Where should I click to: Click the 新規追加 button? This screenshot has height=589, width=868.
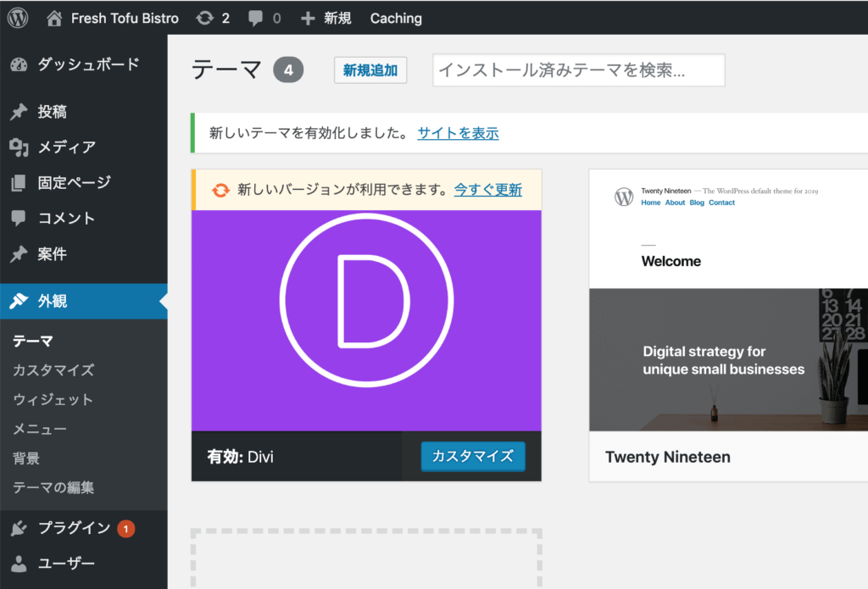pyautogui.click(x=370, y=70)
